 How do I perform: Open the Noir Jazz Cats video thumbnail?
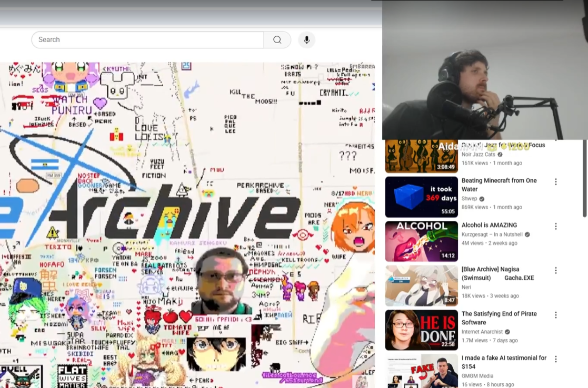coord(422,156)
